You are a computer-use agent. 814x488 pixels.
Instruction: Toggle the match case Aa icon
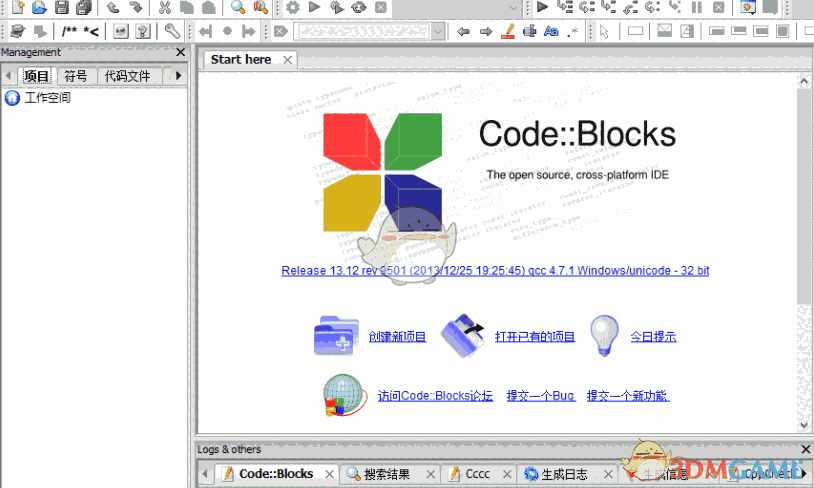[x=551, y=32]
